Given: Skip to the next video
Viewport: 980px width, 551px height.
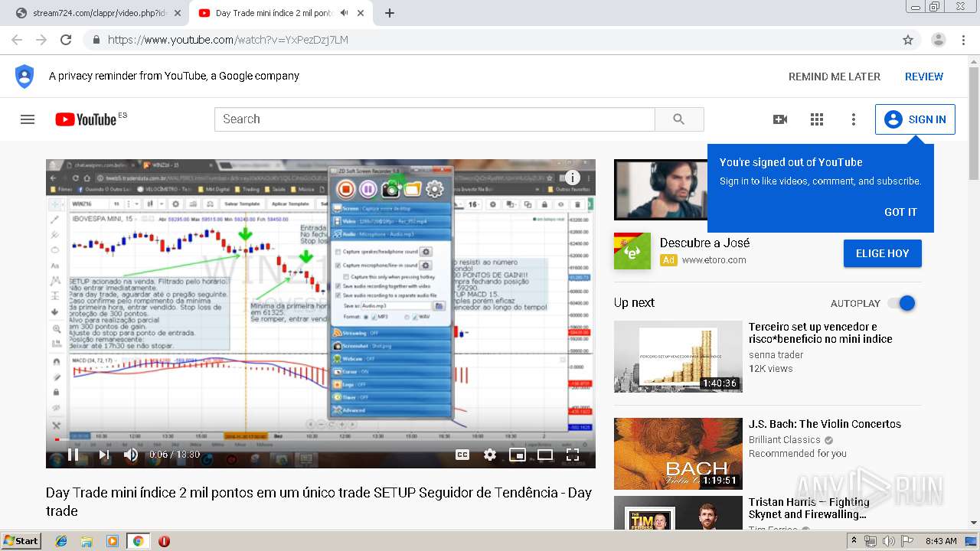Looking at the screenshot, I should (x=103, y=455).
